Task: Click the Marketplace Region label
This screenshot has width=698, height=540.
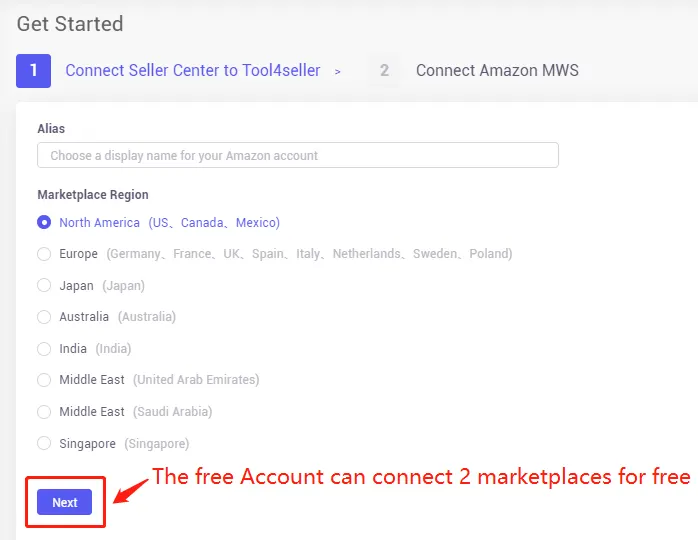Action: [x=93, y=195]
